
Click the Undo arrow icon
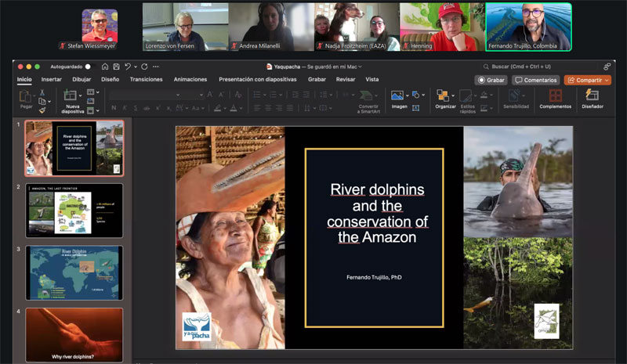point(128,67)
